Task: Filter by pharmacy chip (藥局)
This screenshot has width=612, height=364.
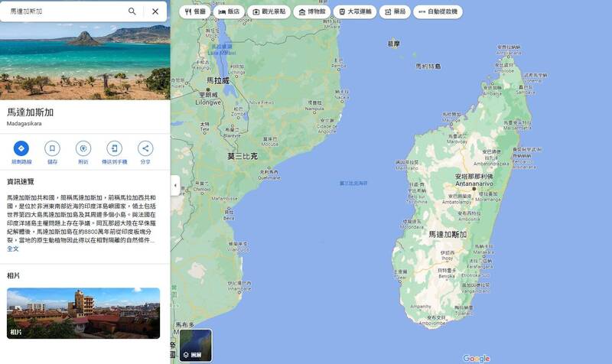Action: pyautogui.click(x=395, y=11)
